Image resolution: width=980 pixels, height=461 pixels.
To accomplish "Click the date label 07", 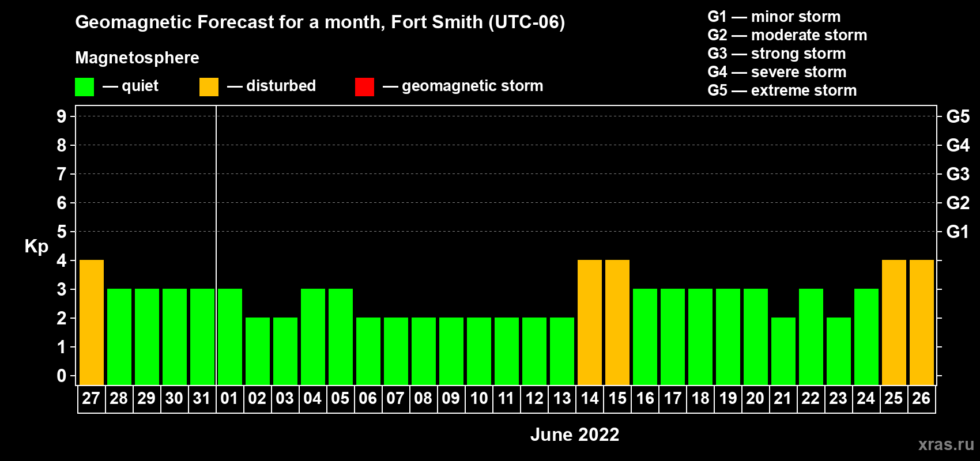I will [395, 398].
